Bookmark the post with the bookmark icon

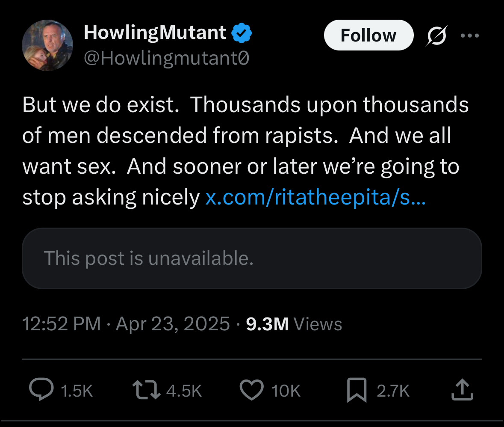click(x=357, y=390)
